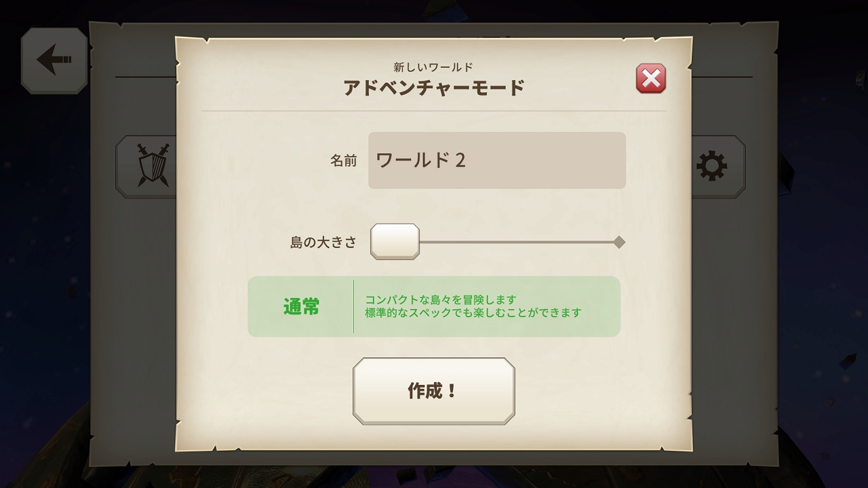This screenshot has width=868, height=488.
Task: Click the horizontal divider below the title
Action: (434, 110)
